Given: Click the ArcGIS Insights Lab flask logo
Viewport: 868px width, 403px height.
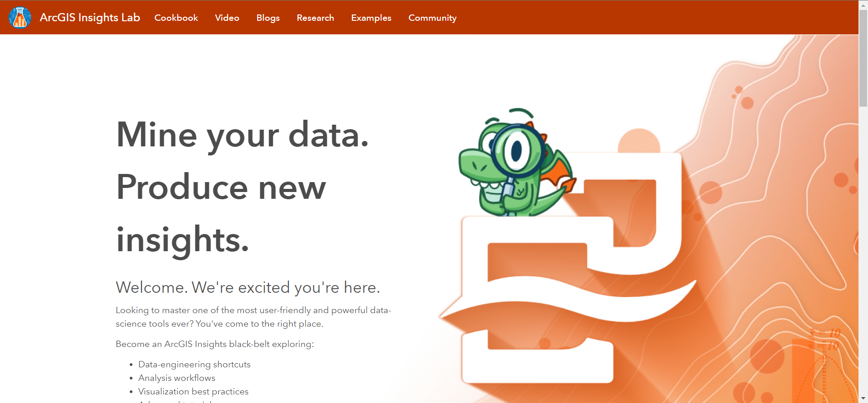Looking at the screenshot, I should [x=20, y=18].
